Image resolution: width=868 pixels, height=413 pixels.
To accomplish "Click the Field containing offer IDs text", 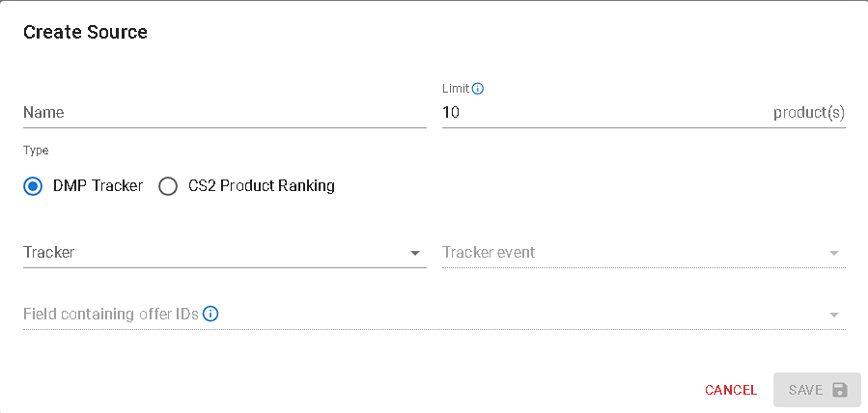I will 110,314.
